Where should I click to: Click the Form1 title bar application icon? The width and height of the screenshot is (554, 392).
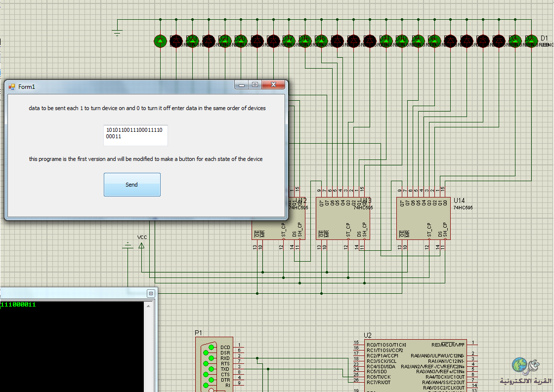coord(12,87)
